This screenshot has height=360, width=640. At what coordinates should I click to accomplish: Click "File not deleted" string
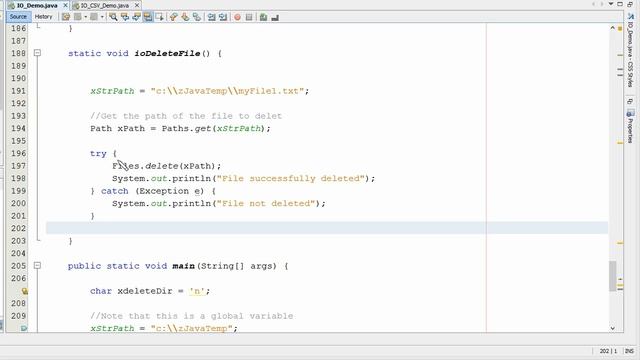tap(266, 203)
